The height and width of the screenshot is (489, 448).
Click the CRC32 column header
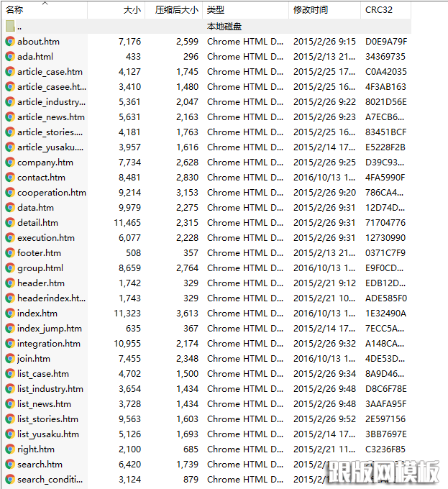[x=380, y=10]
